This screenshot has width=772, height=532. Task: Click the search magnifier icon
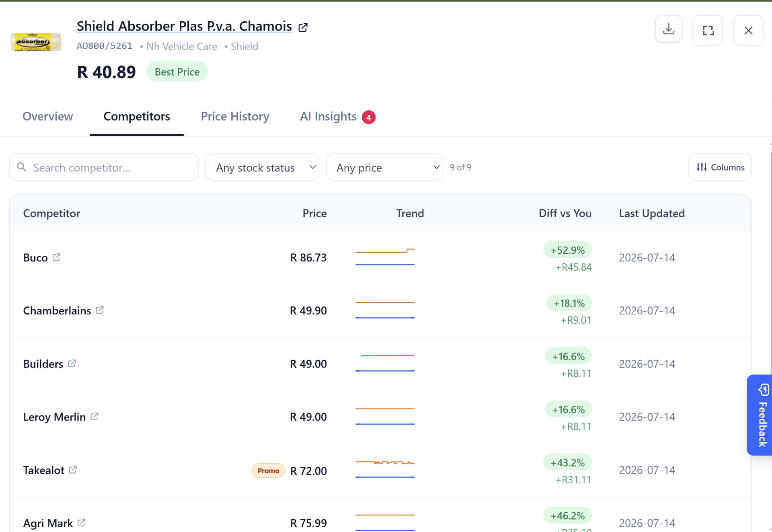[22, 167]
